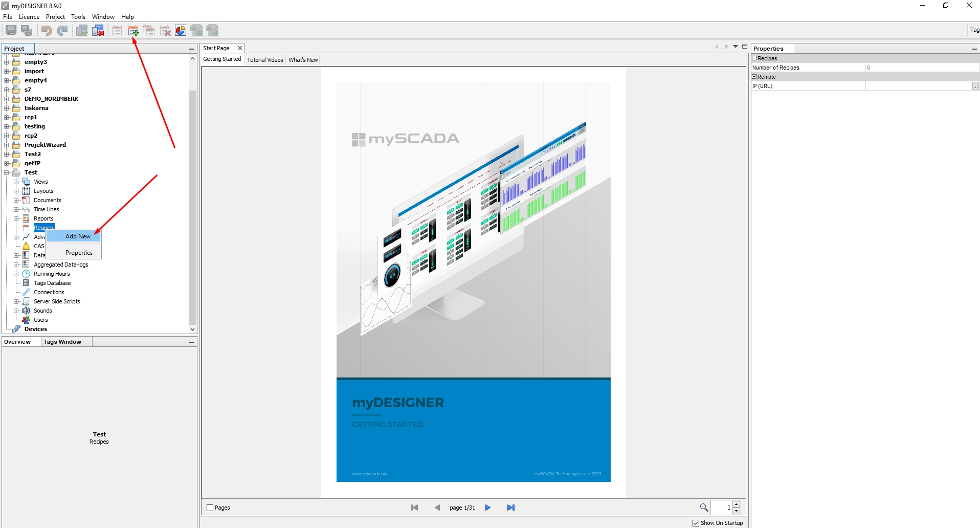The width and height of the screenshot is (980, 528).
Task: Click the delete recipe X toolbar icon
Action: click(x=165, y=31)
